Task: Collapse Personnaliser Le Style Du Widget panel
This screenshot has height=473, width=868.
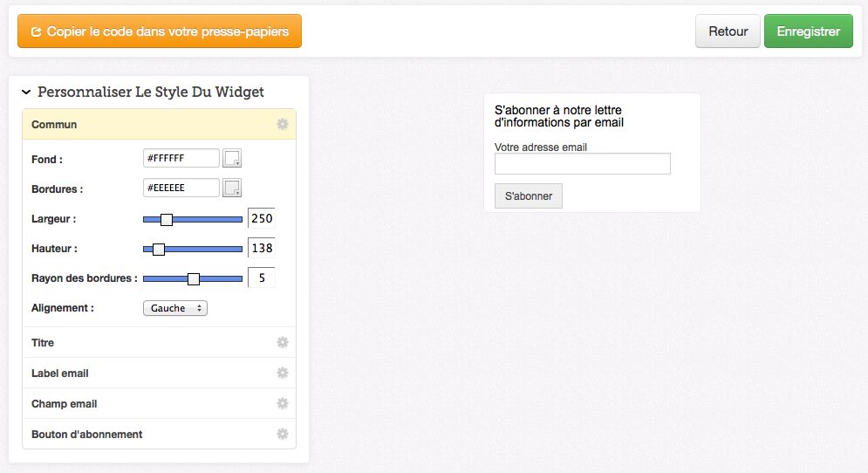Action: coord(26,92)
